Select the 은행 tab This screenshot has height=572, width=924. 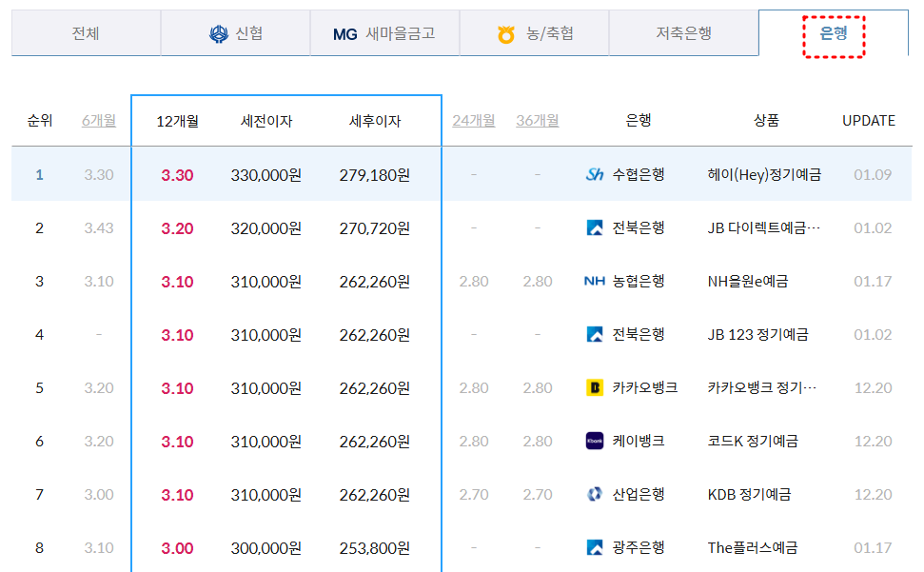(x=834, y=33)
